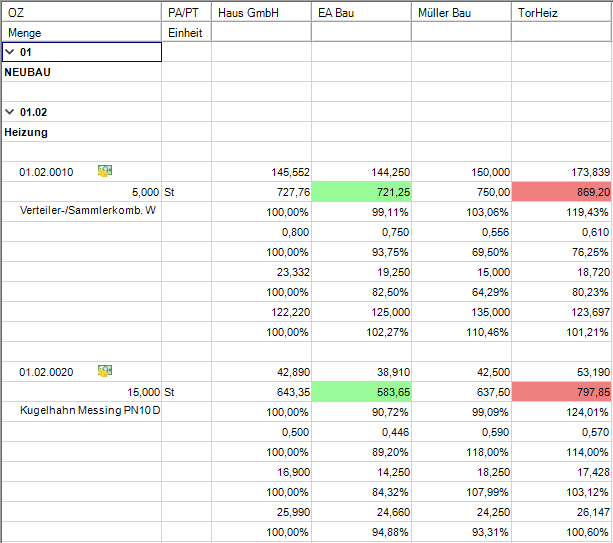Viewport: 613px width, 543px height.
Task: Select the EA Bau column header
Action: tap(361, 12)
